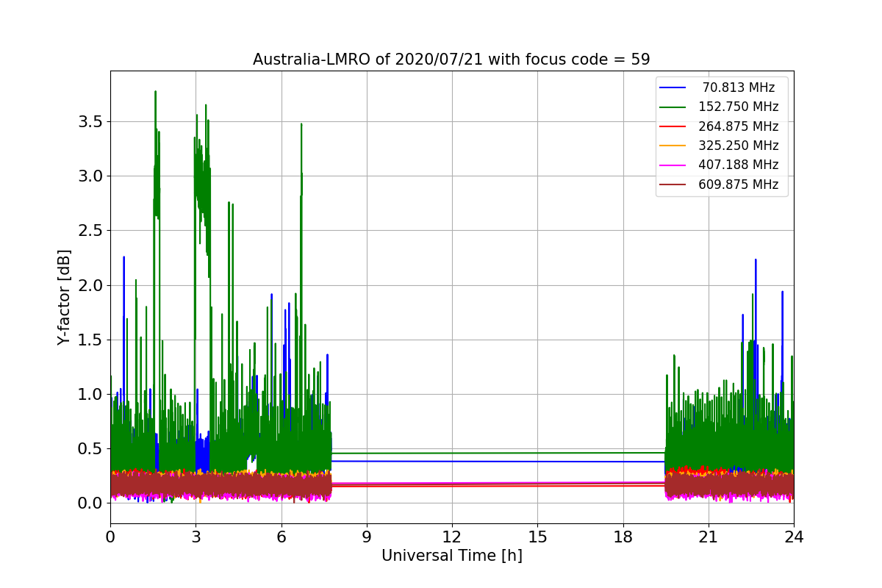Screen dimensions: 882x588
Task: Click the 1.0 y-axis tick label
Action: (90, 394)
